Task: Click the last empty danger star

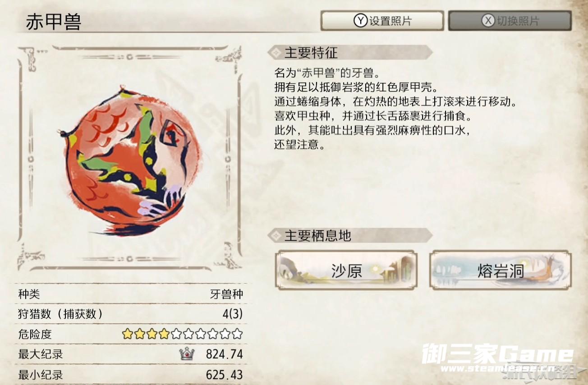Action: [x=237, y=334]
